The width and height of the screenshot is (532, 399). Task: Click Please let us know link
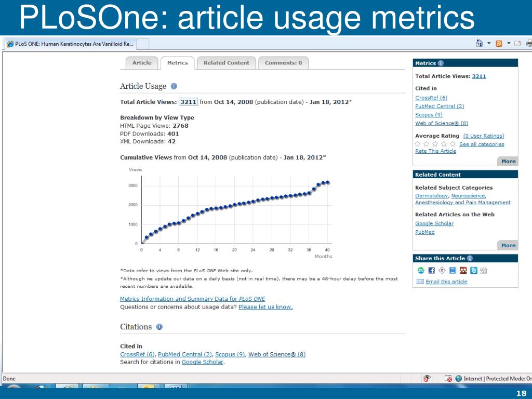[265, 307]
